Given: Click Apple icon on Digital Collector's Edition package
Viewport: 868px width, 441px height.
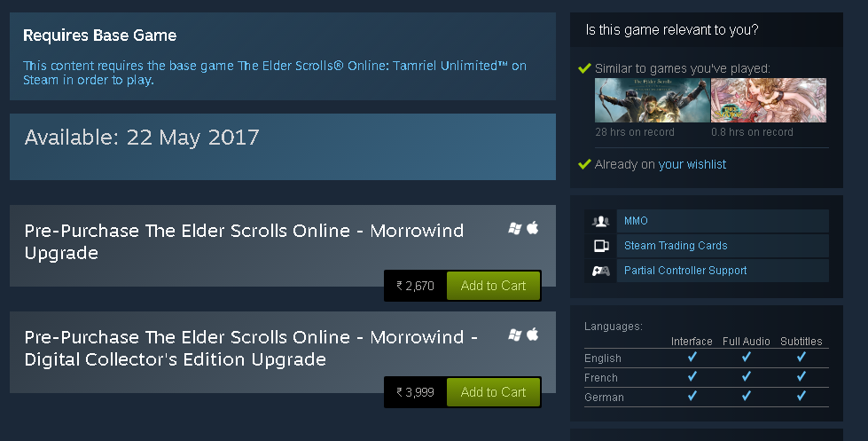Looking at the screenshot, I should pyautogui.click(x=533, y=334).
